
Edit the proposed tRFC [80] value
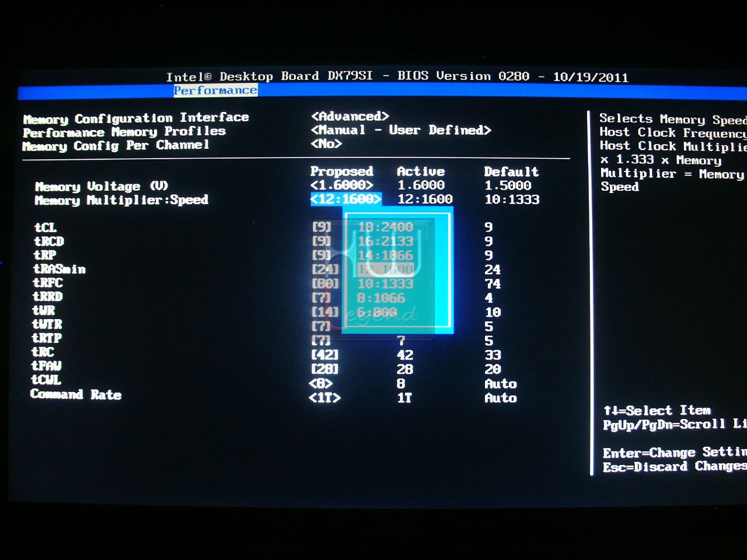[325, 283]
